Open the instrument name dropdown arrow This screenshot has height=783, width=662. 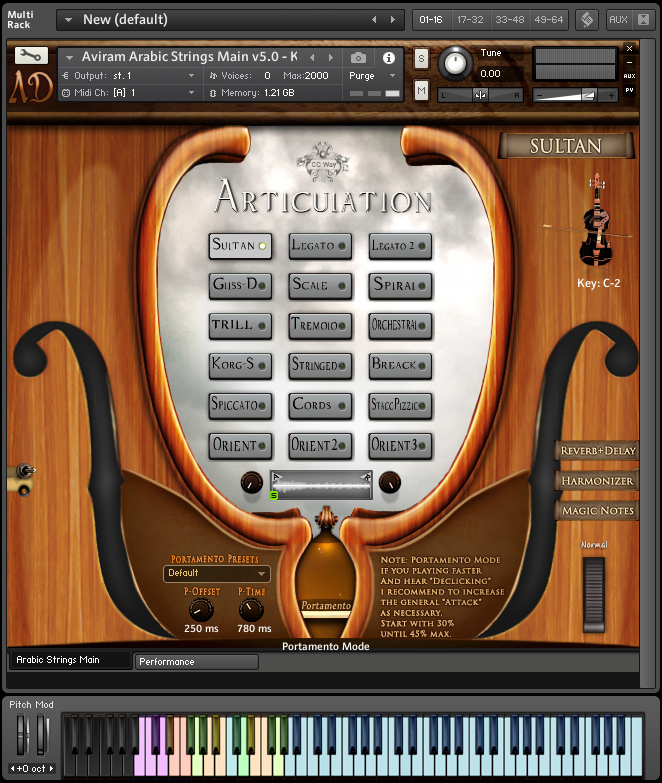[69, 57]
